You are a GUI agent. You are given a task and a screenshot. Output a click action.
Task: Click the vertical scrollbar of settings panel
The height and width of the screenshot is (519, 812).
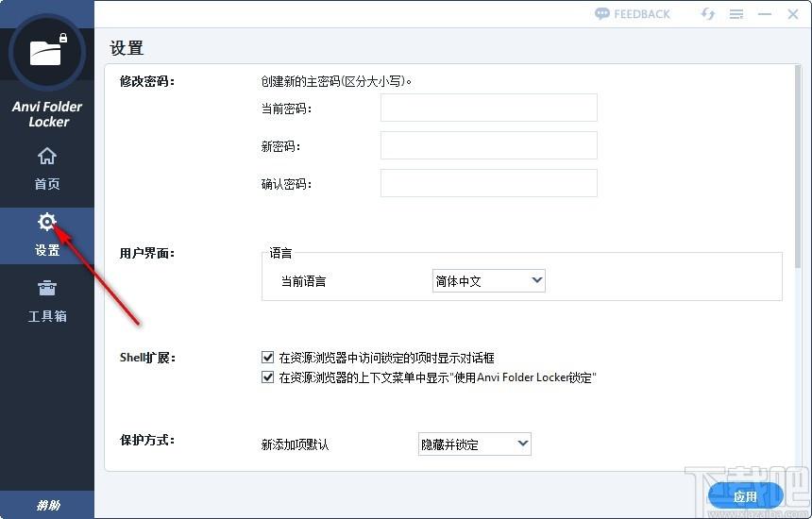click(798, 167)
